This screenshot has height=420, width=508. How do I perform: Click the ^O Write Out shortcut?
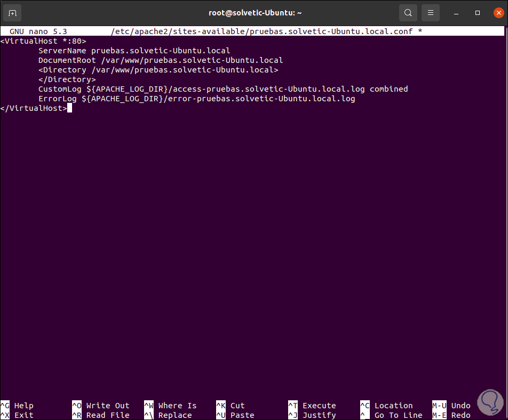[101, 406]
